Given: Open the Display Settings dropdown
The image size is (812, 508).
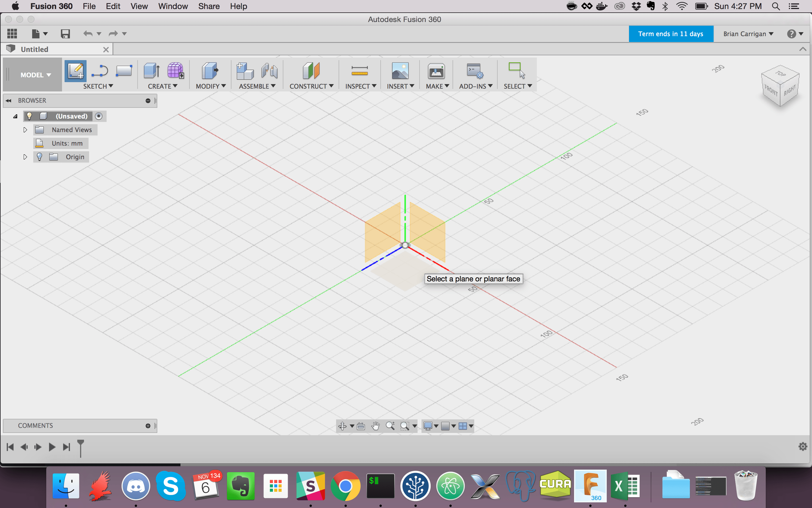Looking at the screenshot, I should coord(431,426).
